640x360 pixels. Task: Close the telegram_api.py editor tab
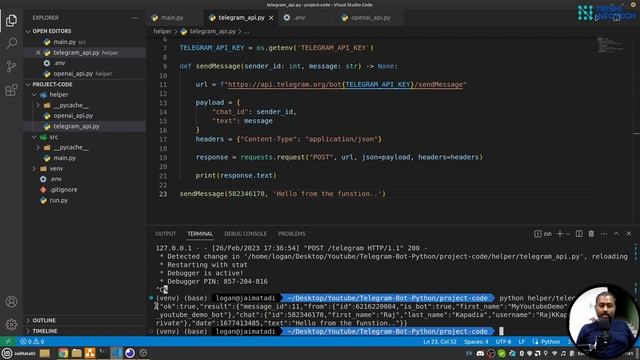pyautogui.click(x=271, y=18)
